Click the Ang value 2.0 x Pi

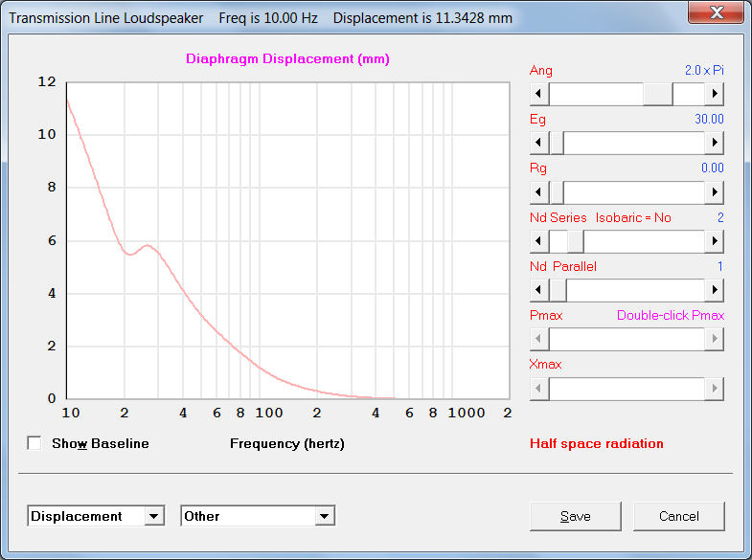coord(704,70)
